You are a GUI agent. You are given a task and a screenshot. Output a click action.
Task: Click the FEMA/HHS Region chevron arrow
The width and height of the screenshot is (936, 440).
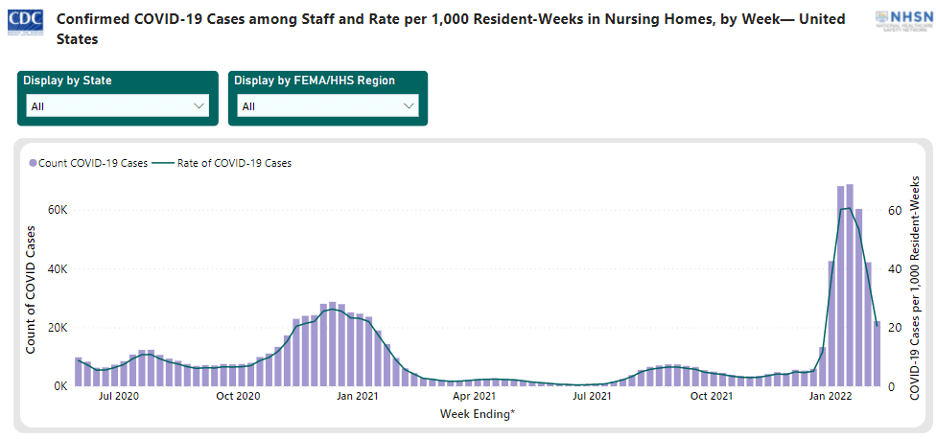coord(408,106)
